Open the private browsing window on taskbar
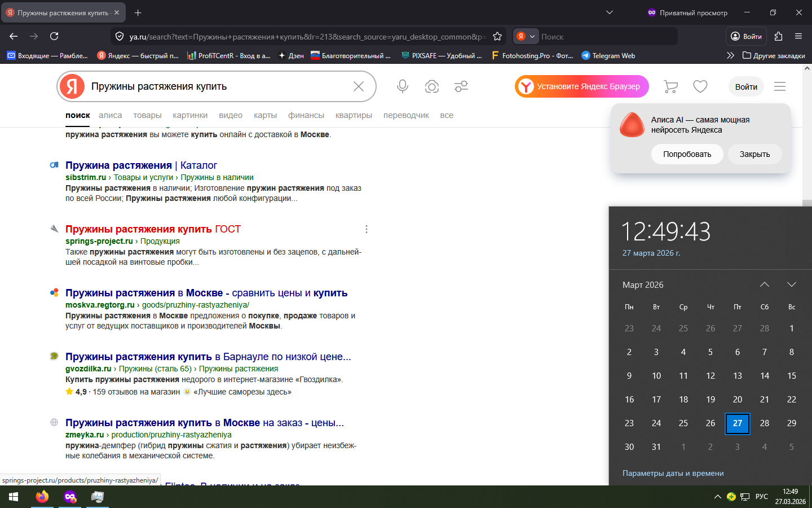The image size is (812, 508). pos(70,497)
